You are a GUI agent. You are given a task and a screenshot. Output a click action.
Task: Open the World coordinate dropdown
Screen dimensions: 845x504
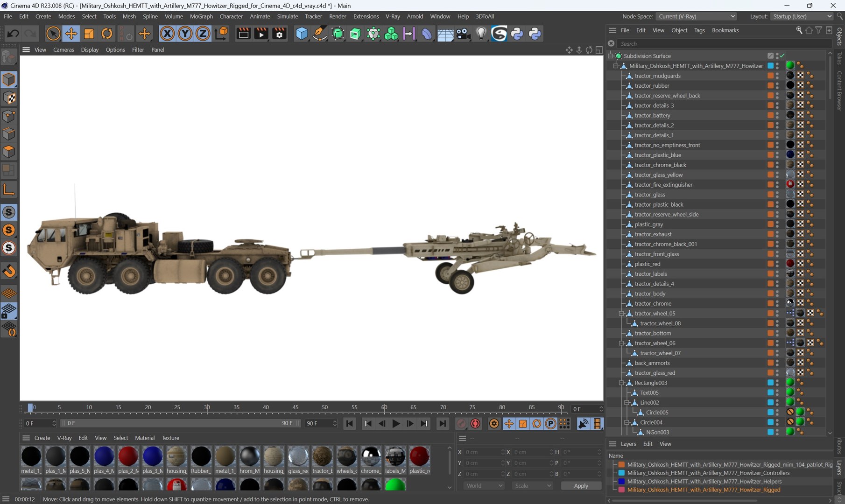tap(484, 486)
